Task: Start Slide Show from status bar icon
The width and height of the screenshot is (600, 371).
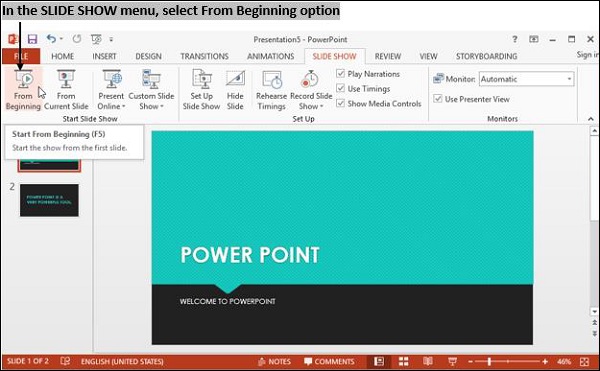Action: pos(452,361)
